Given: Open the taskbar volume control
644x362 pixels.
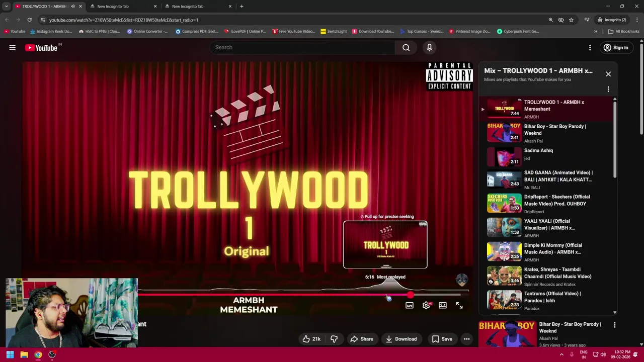Looking at the screenshot, I should pyautogui.click(x=603, y=354).
